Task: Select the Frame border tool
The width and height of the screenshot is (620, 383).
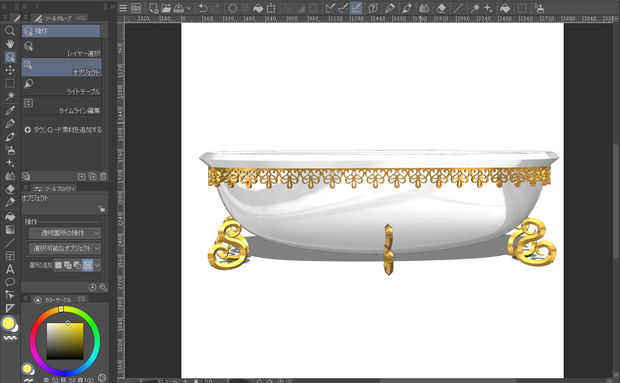Action: tap(10, 256)
